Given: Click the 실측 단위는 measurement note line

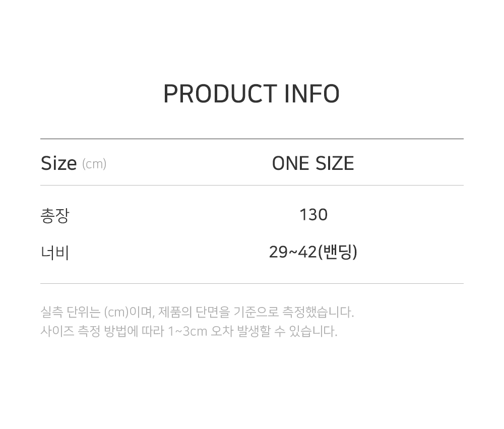Looking at the screenshot, I should [x=197, y=312].
